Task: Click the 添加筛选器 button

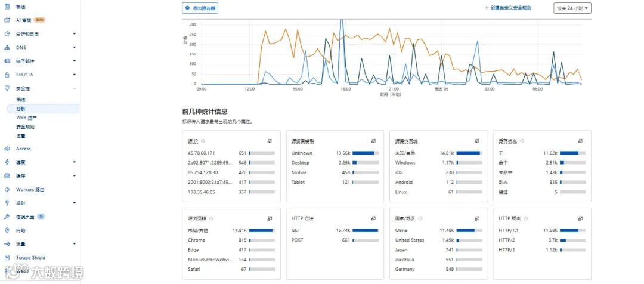Action: tap(200, 8)
